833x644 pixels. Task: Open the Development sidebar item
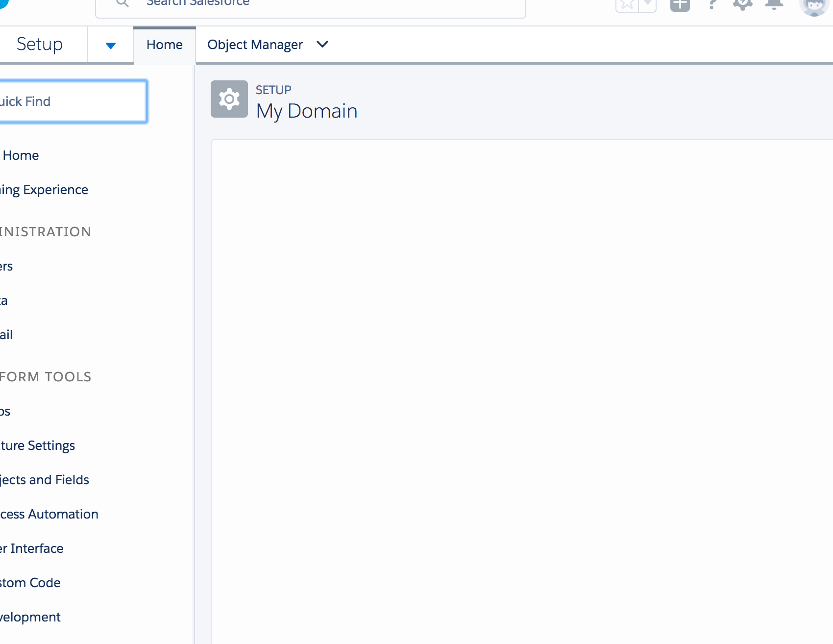pyautogui.click(x=30, y=617)
